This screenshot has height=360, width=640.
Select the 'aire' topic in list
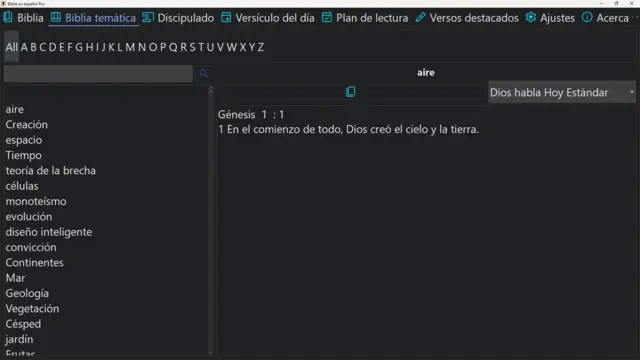(x=15, y=109)
